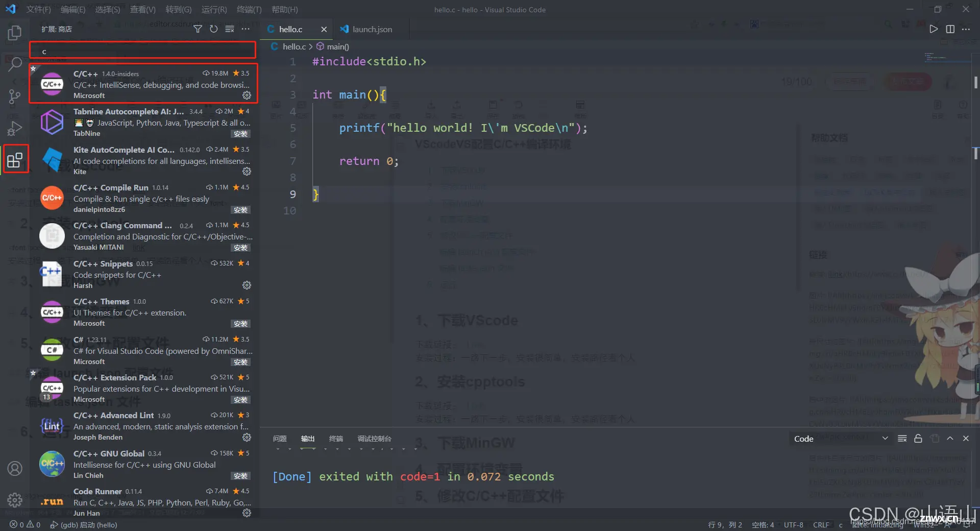This screenshot has width=980, height=531.
Task: Click the (gdb) 启动 (hello) status item
Action: (84, 525)
